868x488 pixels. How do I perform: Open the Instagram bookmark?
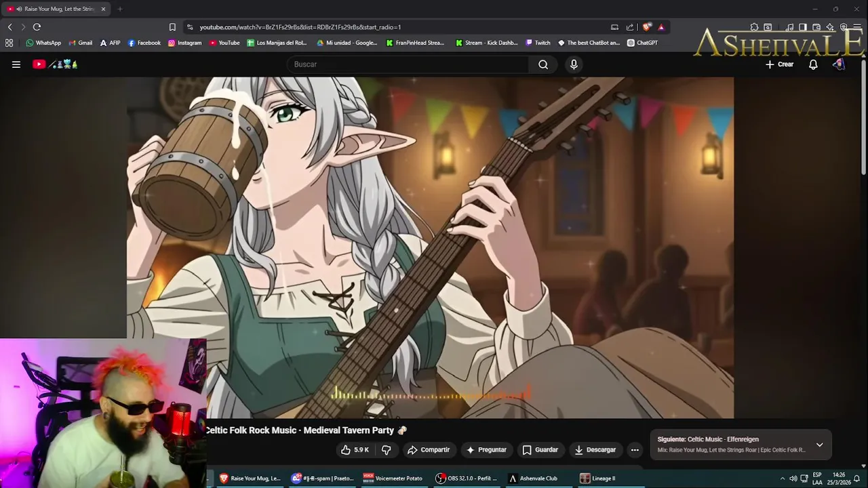(x=185, y=43)
